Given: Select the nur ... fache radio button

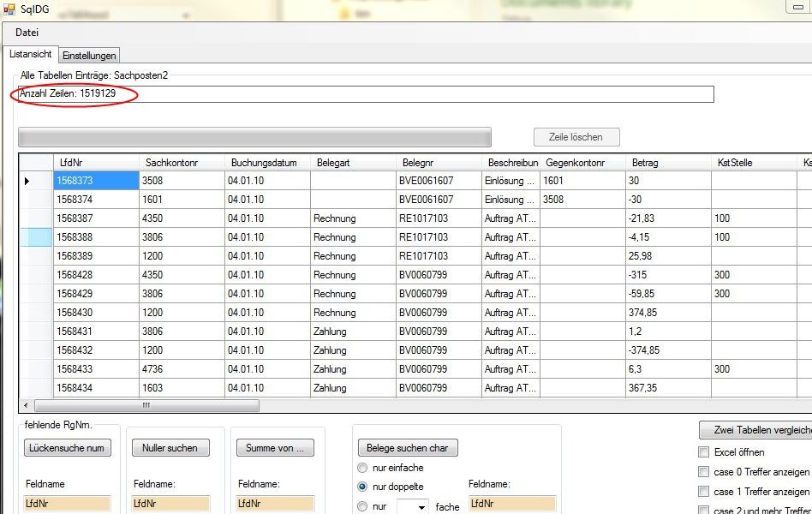Looking at the screenshot, I should pyautogui.click(x=362, y=506).
